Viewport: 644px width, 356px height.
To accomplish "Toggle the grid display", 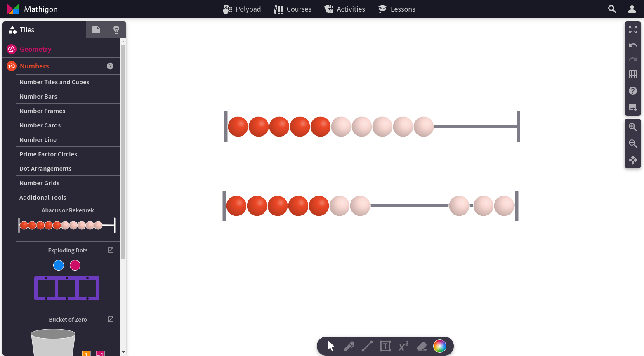I will [x=632, y=74].
